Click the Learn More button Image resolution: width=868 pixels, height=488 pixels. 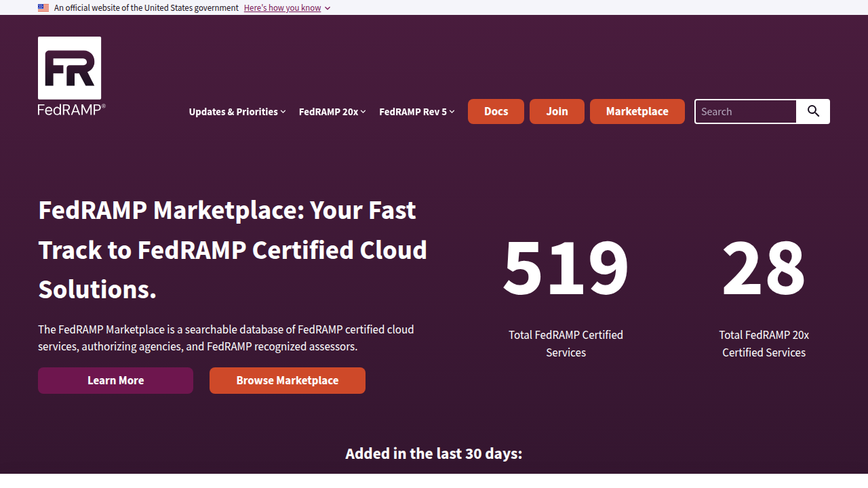click(115, 380)
